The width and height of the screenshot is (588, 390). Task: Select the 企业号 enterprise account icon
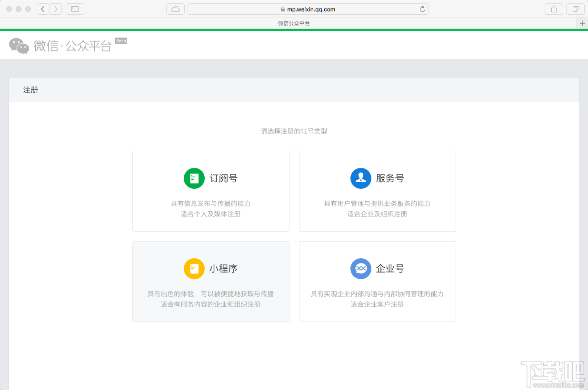tap(361, 269)
